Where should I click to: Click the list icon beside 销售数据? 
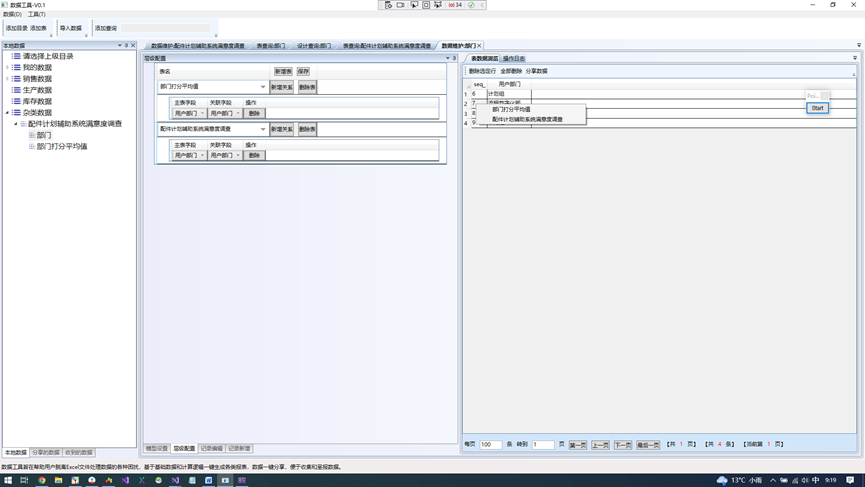[x=17, y=79]
